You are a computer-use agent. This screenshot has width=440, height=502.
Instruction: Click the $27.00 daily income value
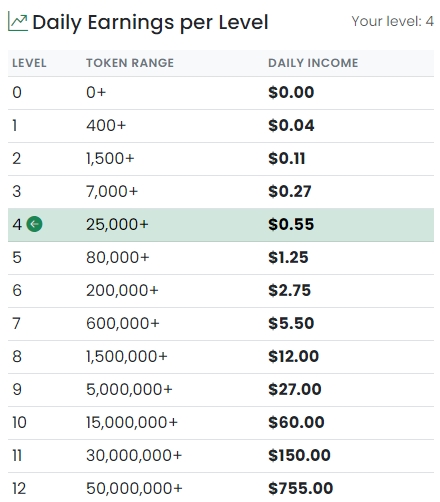295,389
